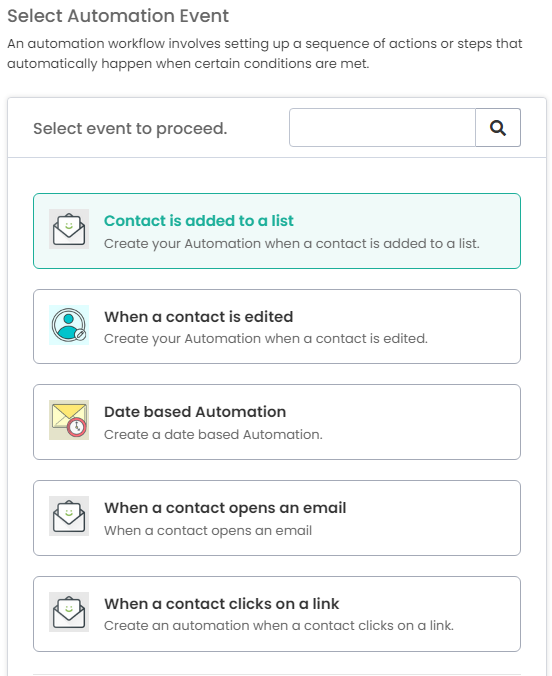
Task: Select 'When a contact opens an email' title
Action: tap(225, 508)
